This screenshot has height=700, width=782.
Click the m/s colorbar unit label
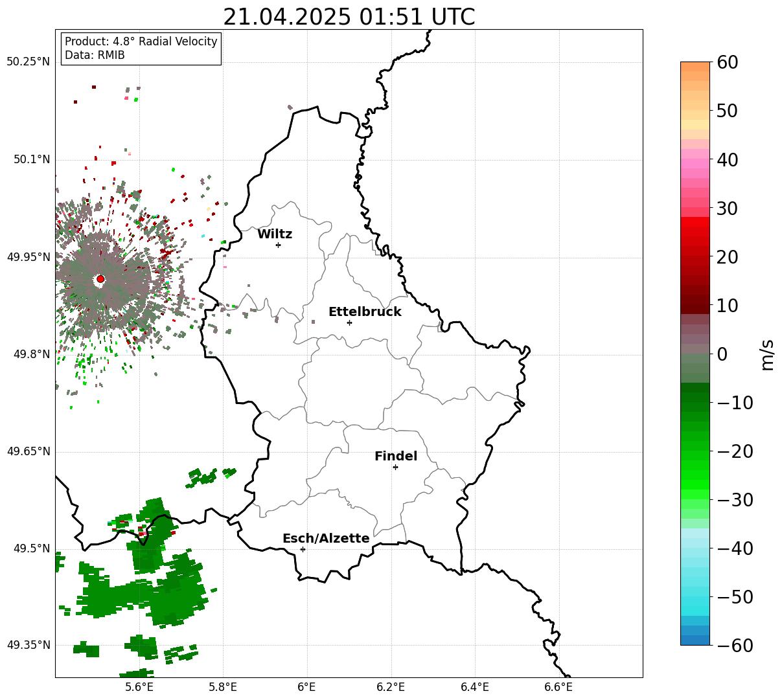(x=768, y=354)
